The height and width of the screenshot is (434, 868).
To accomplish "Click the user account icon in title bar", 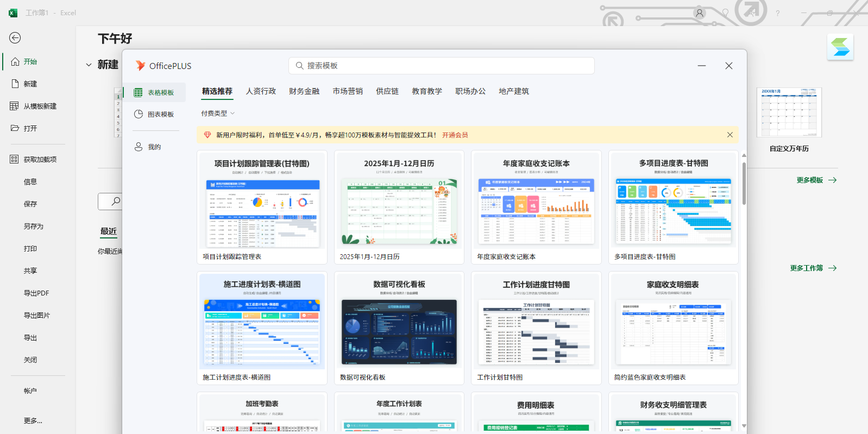I will tap(700, 13).
